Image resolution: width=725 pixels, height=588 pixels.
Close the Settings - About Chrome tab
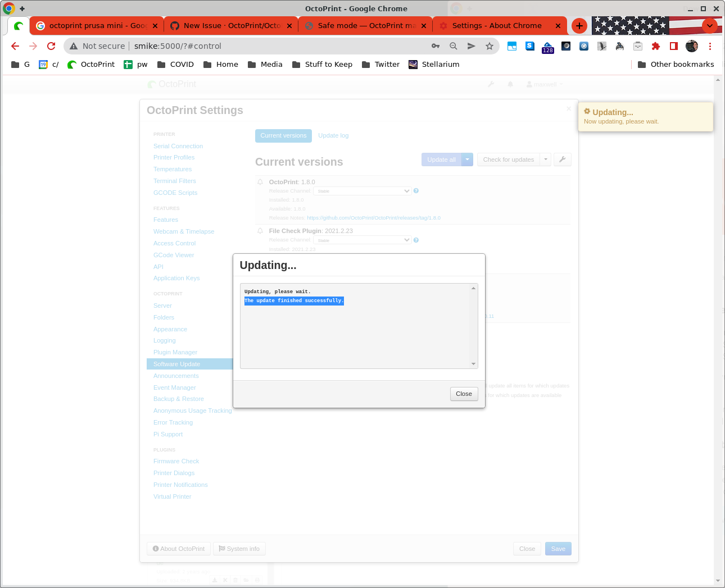point(558,26)
